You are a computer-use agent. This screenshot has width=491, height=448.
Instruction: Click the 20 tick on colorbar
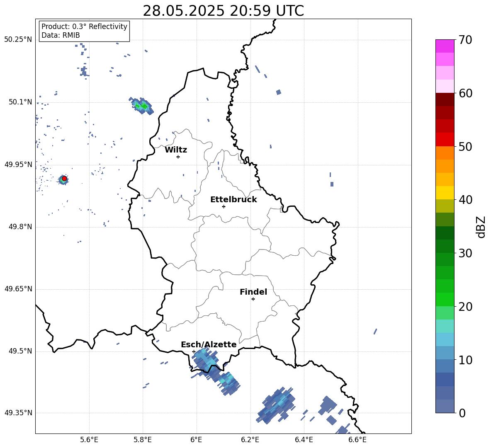(x=465, y=307)
